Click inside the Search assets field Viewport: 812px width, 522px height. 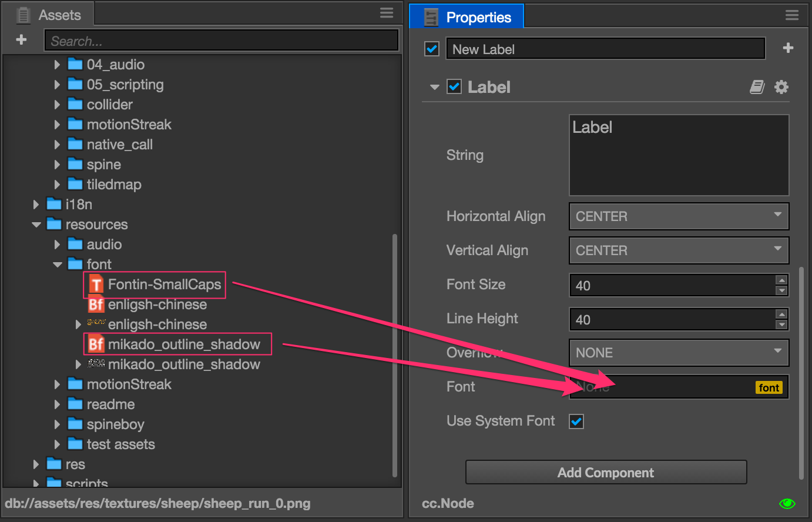coord(222,40)
